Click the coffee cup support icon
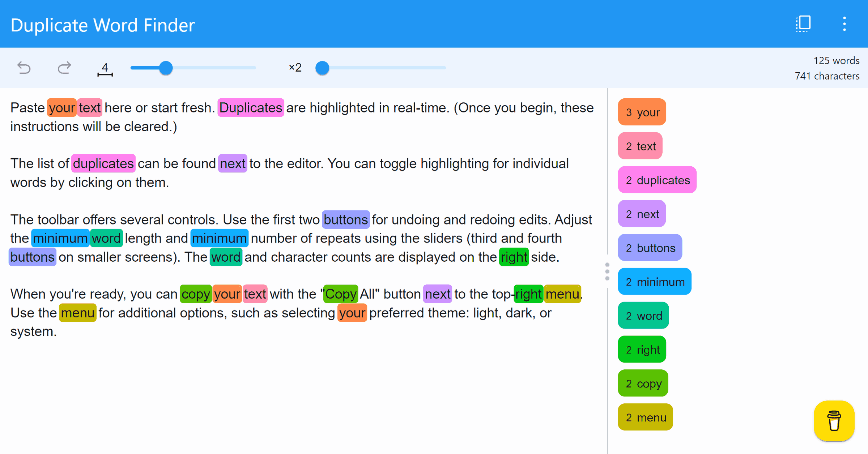This screenshot has width=868, height=454. [x=834, y=421]
